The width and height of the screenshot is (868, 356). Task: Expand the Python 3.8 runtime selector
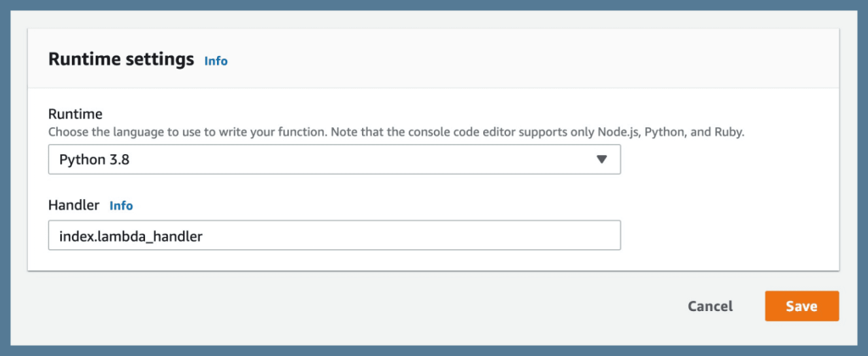(x=334, y=159)
